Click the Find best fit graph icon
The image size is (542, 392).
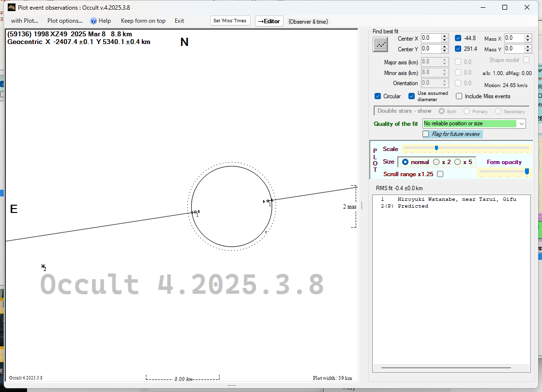pyautogui.click(x=380, y=45)
